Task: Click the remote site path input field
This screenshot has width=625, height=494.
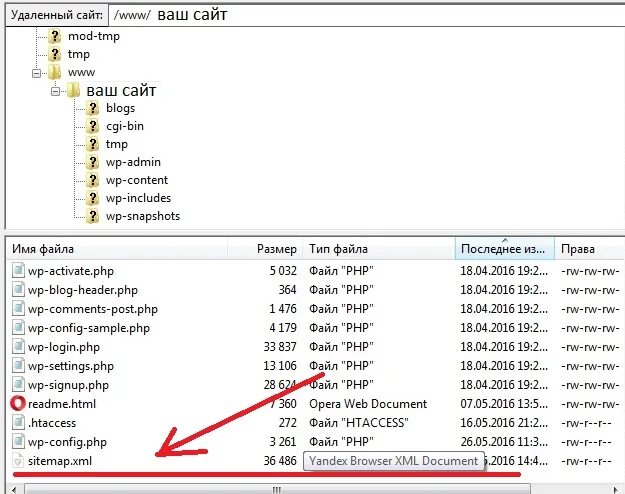Action: pyautogui.click(x=367, y=15)
